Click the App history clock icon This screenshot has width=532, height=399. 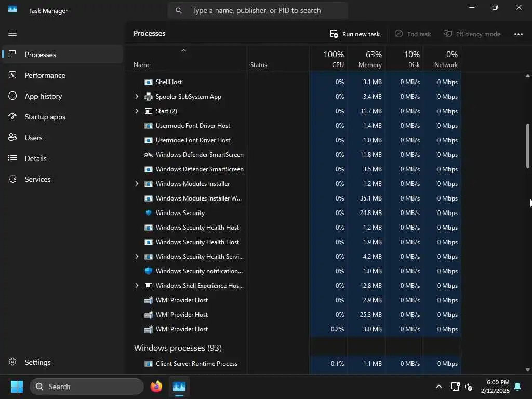(x=12, y=96)
